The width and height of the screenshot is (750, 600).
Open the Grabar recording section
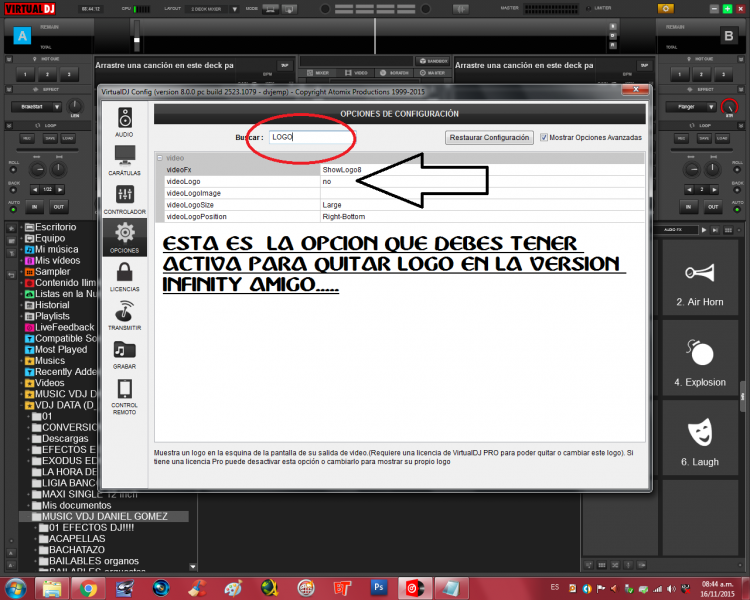124,354
